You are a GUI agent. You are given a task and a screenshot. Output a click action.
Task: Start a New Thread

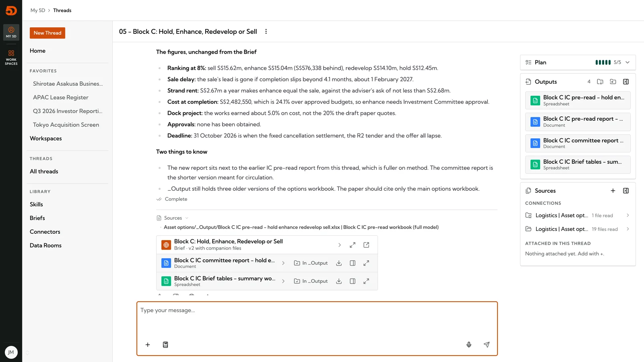pos(47,33)
